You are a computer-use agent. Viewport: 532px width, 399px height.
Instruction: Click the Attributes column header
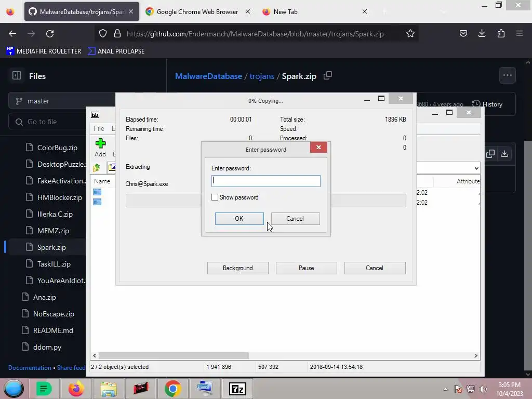tap(468, 181)
